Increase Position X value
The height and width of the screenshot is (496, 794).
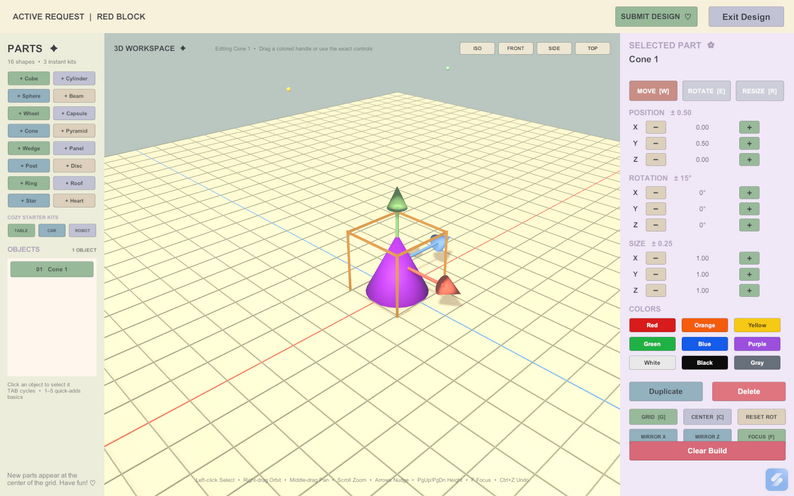(x=749, y=127)
